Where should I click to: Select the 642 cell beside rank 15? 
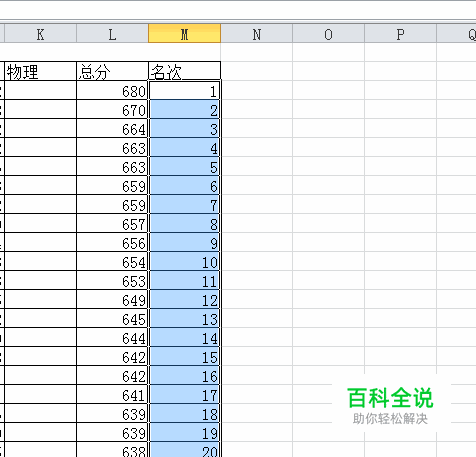(x=112, y=356)
